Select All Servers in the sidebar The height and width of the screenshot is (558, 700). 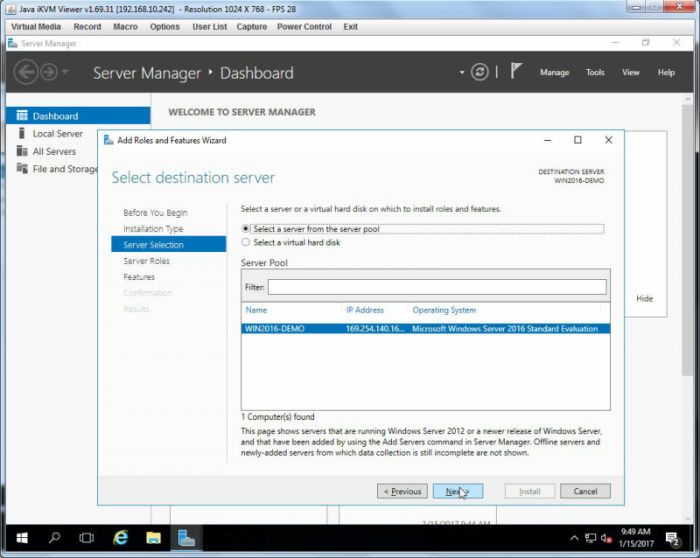tap(54, 151)
